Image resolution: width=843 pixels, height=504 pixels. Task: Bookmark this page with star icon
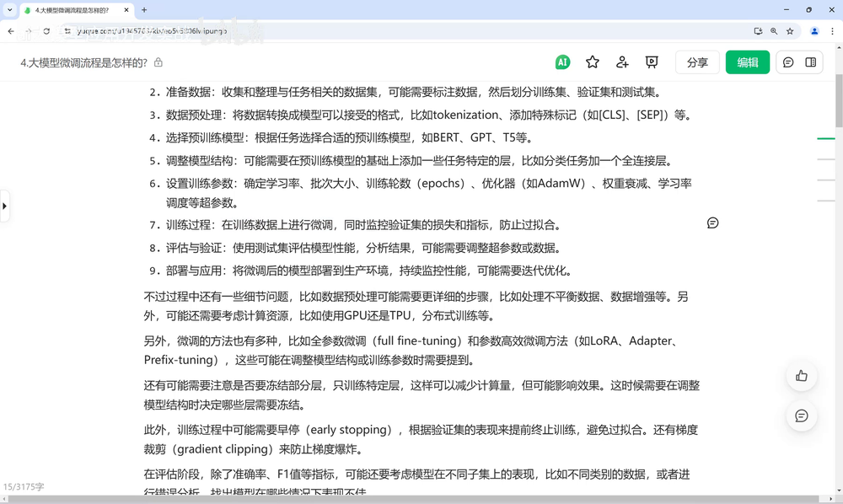(x=791, y=31)
